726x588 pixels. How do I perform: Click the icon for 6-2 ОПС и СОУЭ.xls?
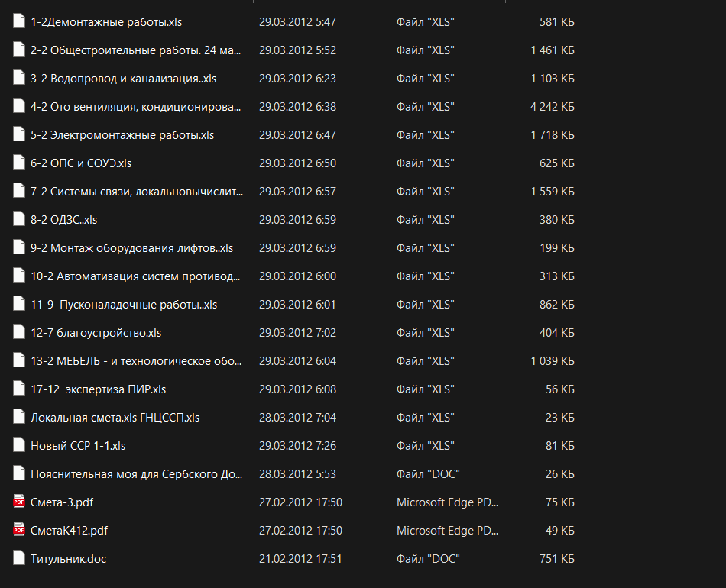click(x=19, y=163)
